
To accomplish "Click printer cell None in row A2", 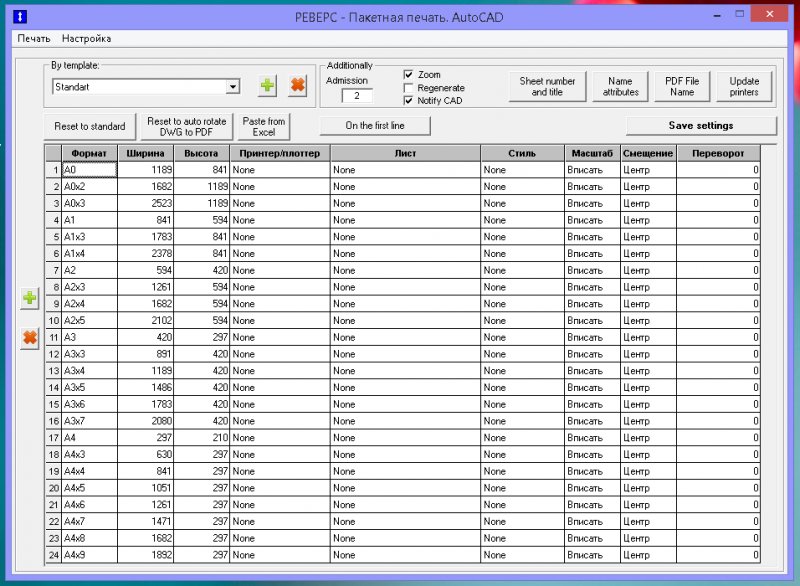I will tap(280, 270).
